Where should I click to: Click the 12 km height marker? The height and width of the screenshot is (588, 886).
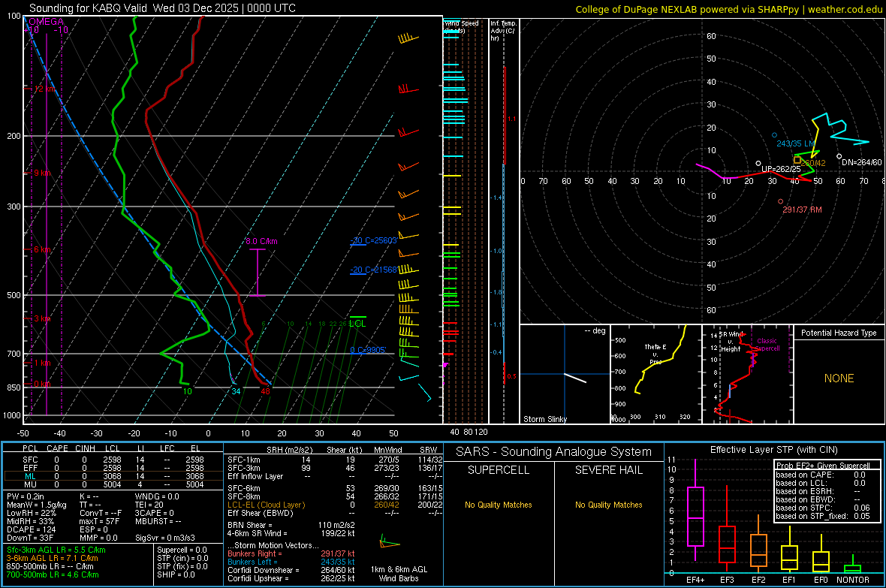pos(44,89)
